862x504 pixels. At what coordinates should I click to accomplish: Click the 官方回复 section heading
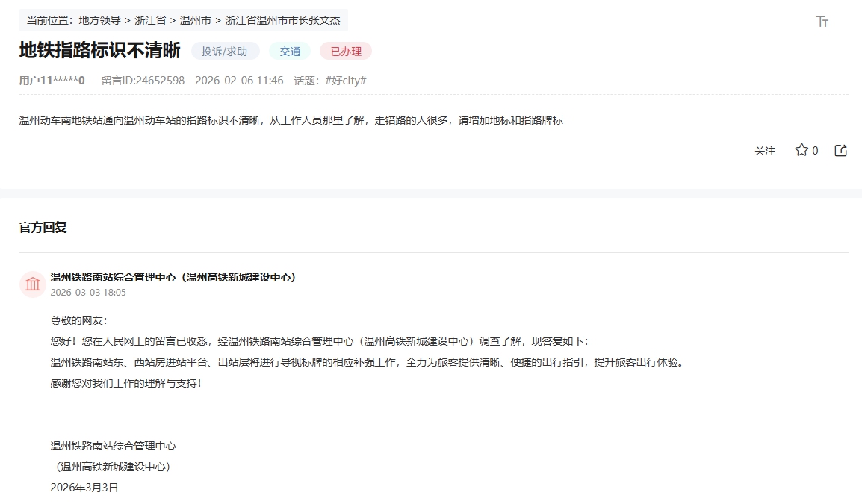[x=43, y=228]
